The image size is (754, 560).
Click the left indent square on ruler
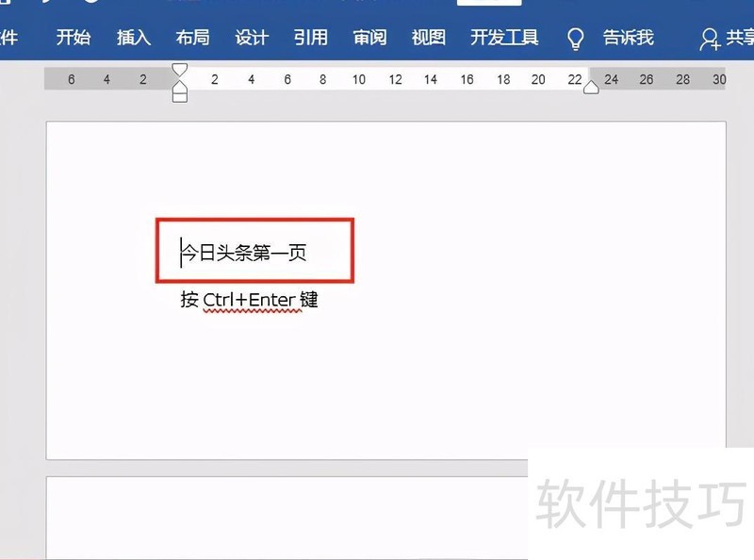(x=179, y=97)
